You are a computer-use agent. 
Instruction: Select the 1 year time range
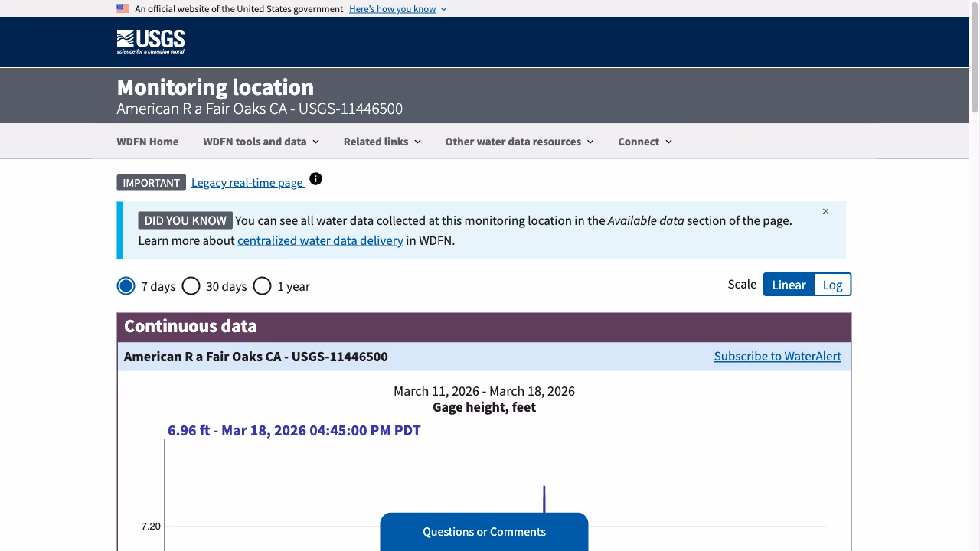point(262,285)
